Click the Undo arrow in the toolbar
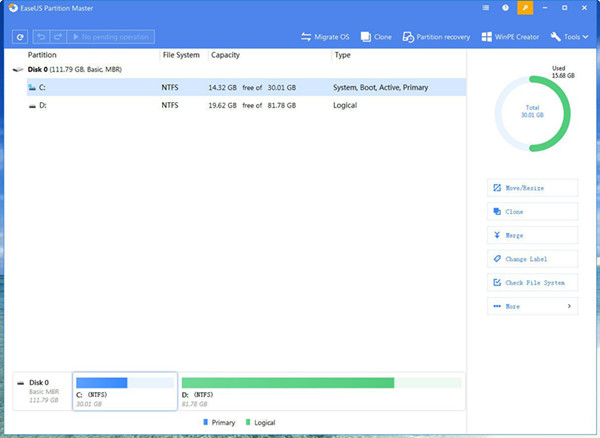The height and width of the screenshot is (438, 600). coord(43,37)
